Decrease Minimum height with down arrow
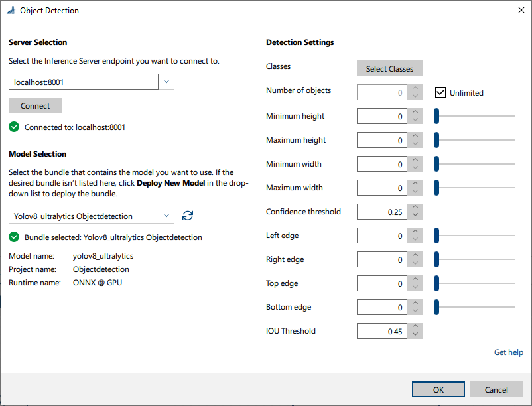This screenshot has width=532, height=406. click(x=415, y=120)
